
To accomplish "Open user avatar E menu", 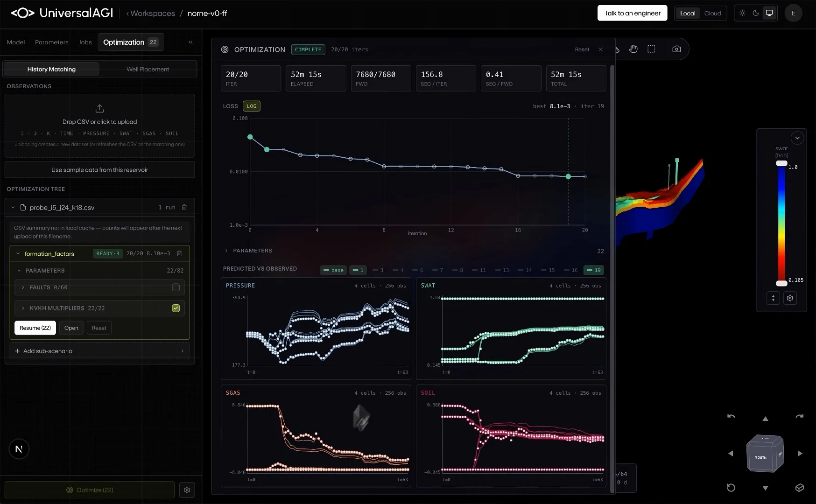I will tap(793, 13).
